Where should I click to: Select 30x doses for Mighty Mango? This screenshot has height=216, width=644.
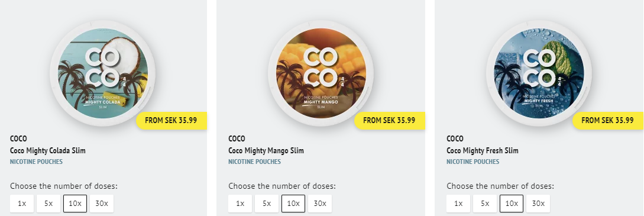[x=321, y=204]
